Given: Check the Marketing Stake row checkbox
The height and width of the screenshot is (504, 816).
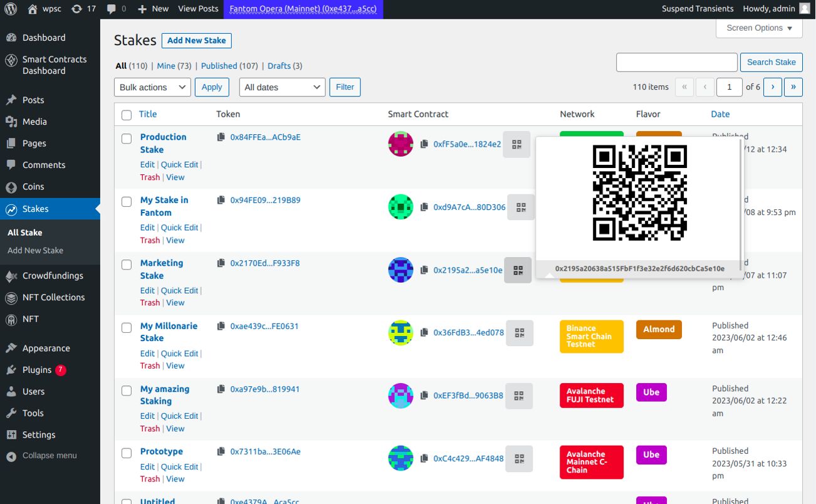Looking at the screenshot, I should (127, 265).
